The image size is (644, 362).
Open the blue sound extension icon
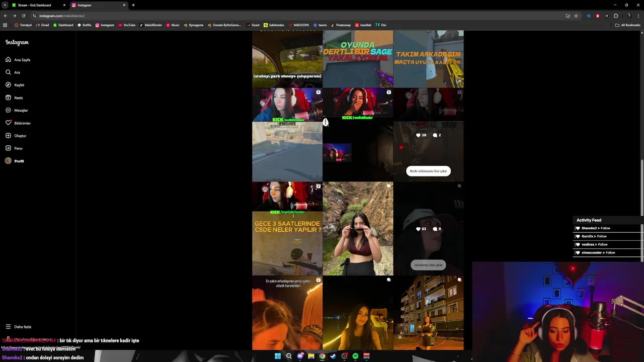coord(588,16)
